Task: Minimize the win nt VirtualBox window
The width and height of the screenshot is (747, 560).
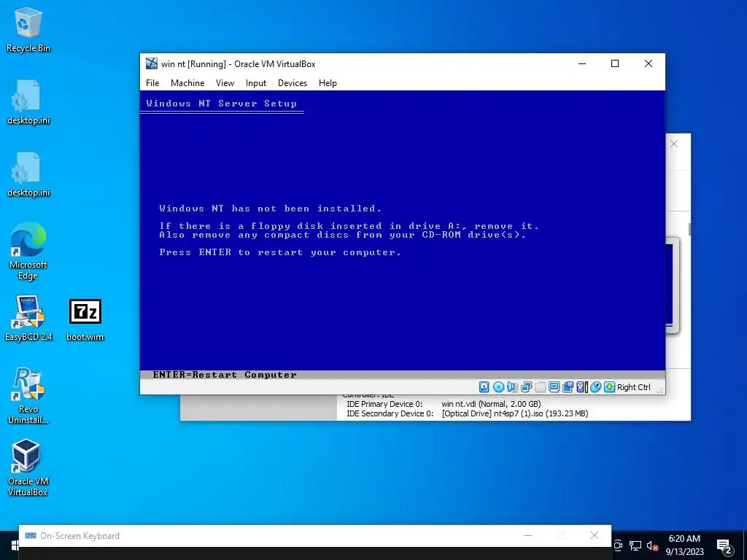Action: click(x=581, y=64)
